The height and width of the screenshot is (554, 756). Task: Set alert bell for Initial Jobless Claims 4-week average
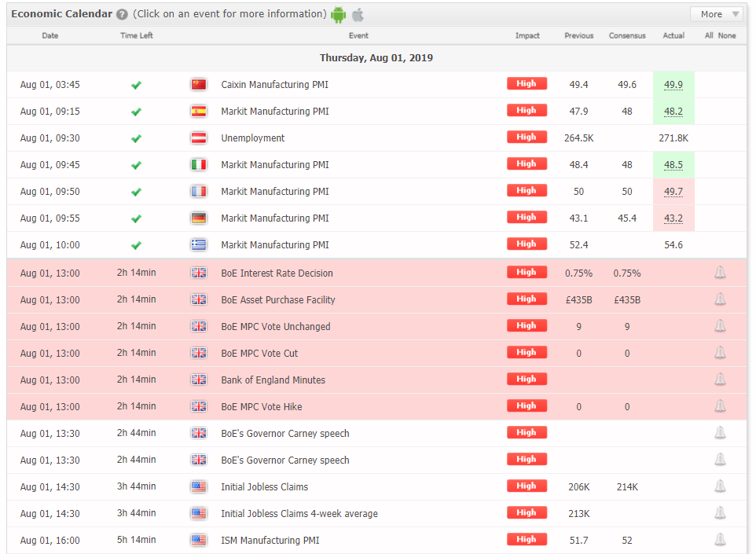pyautogui.click(x=720, y=513)
